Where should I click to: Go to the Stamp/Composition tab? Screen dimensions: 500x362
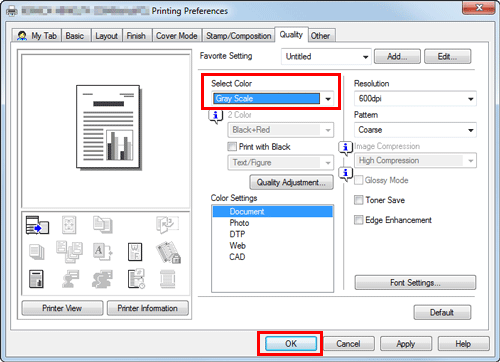click(x=239, y=36)
